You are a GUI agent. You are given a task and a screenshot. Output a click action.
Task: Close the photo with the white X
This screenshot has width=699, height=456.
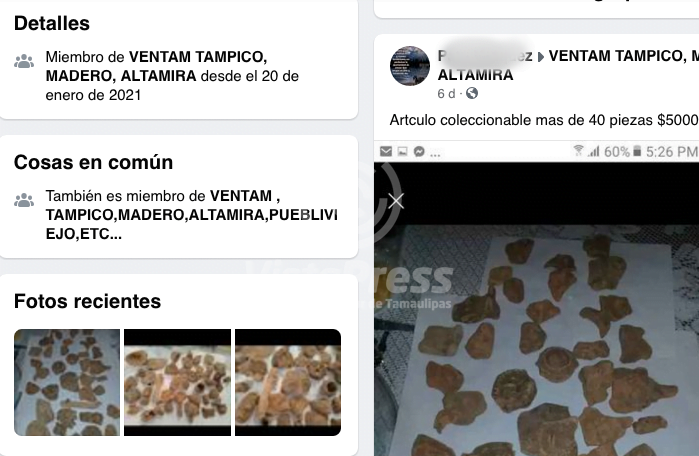(x=396, y=201)
